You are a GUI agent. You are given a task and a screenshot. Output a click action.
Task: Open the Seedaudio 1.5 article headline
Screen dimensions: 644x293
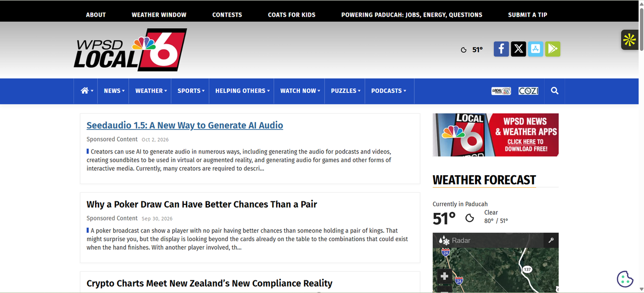pos(185,125)
